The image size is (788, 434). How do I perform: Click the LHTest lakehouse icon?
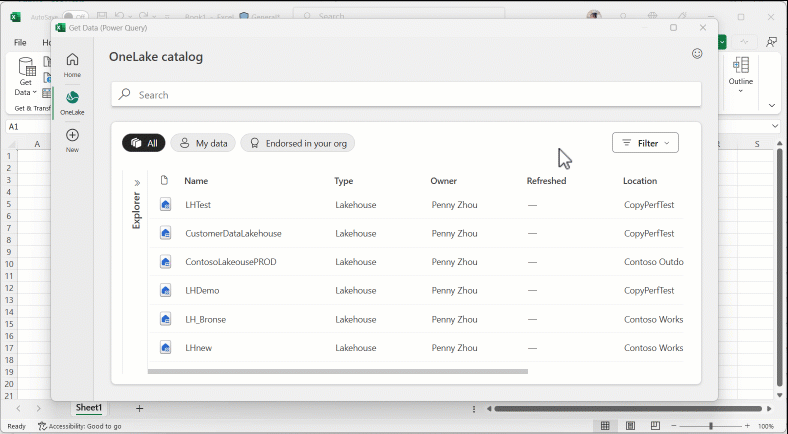(165, 204)
